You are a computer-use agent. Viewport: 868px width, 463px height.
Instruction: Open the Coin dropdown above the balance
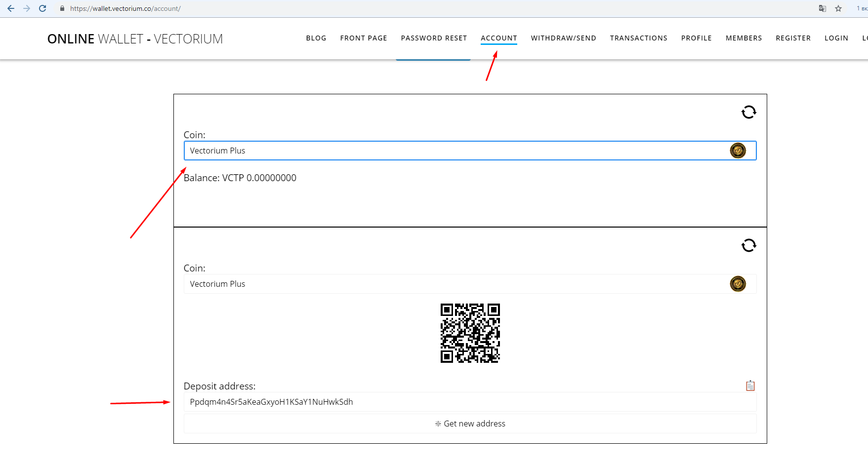pyautogui.click(x=470, y=151)
